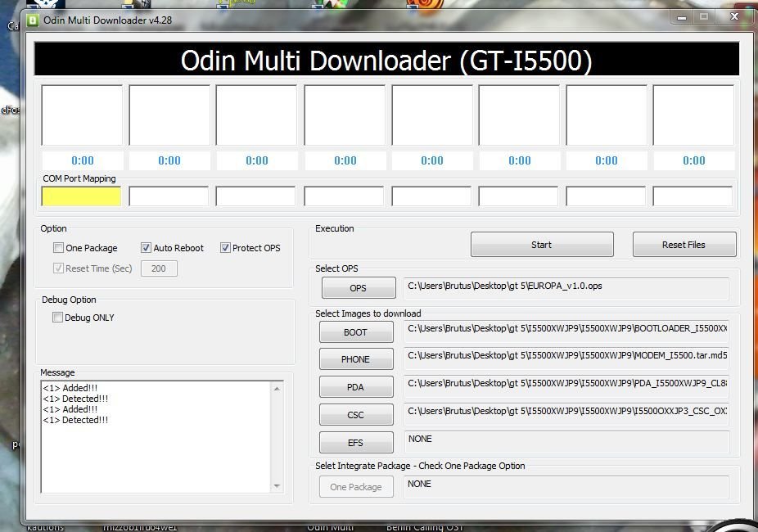The width and height of the screenshot is (758, 532).
Task: Click the greyed One Package button beside NONE
Action: 356,487
